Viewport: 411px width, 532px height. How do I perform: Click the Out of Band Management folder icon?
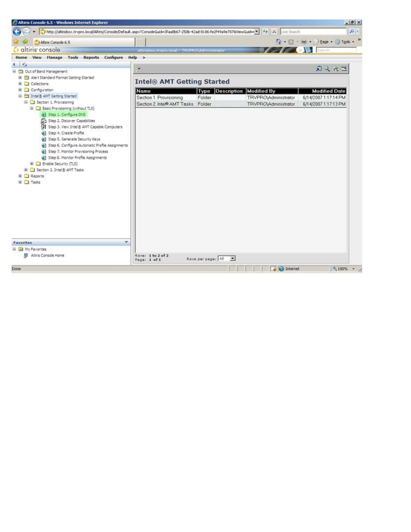click(x=21, y=72)
